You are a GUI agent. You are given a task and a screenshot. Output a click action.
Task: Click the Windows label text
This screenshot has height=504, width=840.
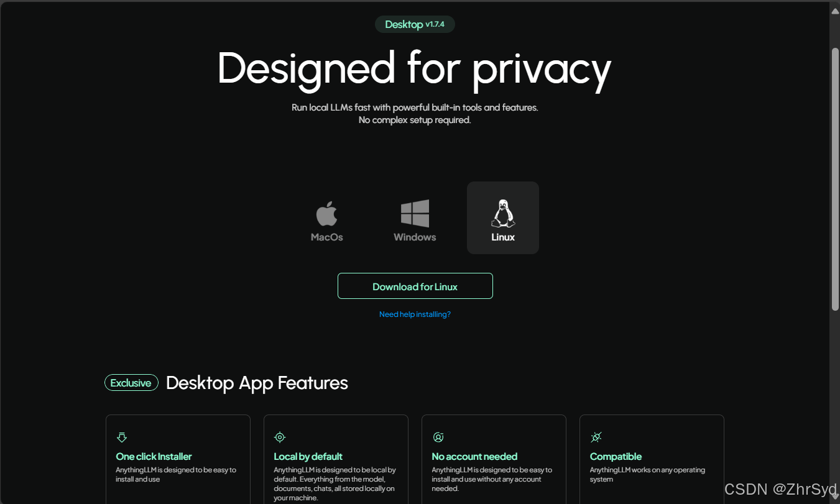[x=415, y=237]
